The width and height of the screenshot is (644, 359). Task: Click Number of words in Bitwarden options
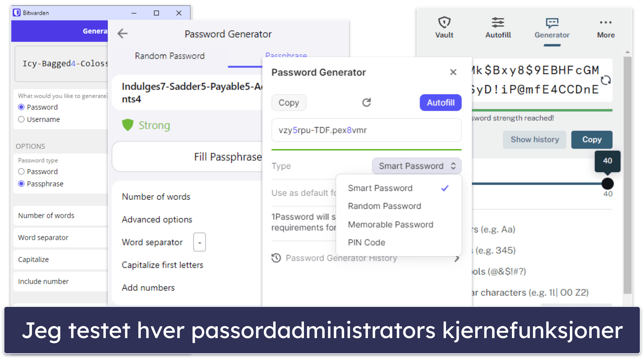tap(61, 215)
